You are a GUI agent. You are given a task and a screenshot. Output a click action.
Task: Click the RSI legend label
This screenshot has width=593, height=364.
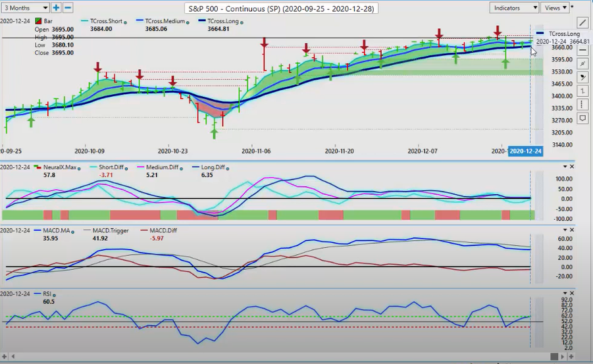[47, 294]
